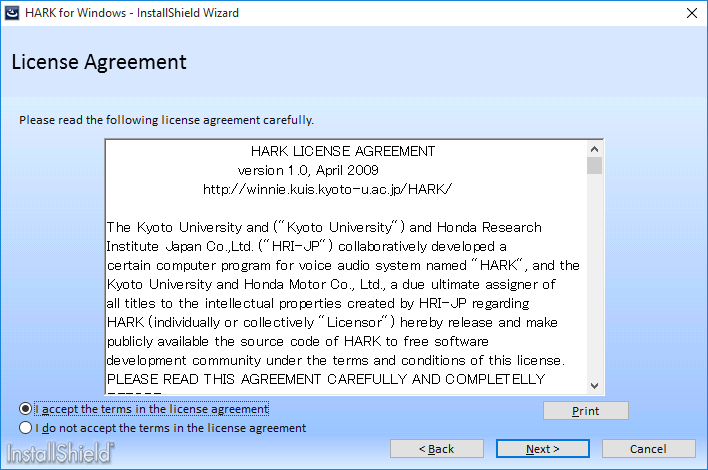Proceed by clicking Next
The height and width of the screenshot is (470, 708).
(x=542, y=449)
